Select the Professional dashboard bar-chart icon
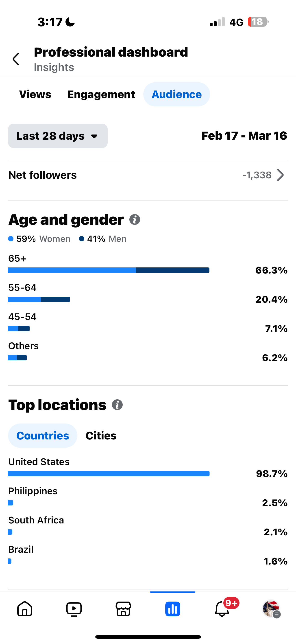This screenshot has width=296, height=644. click(172, 609)
